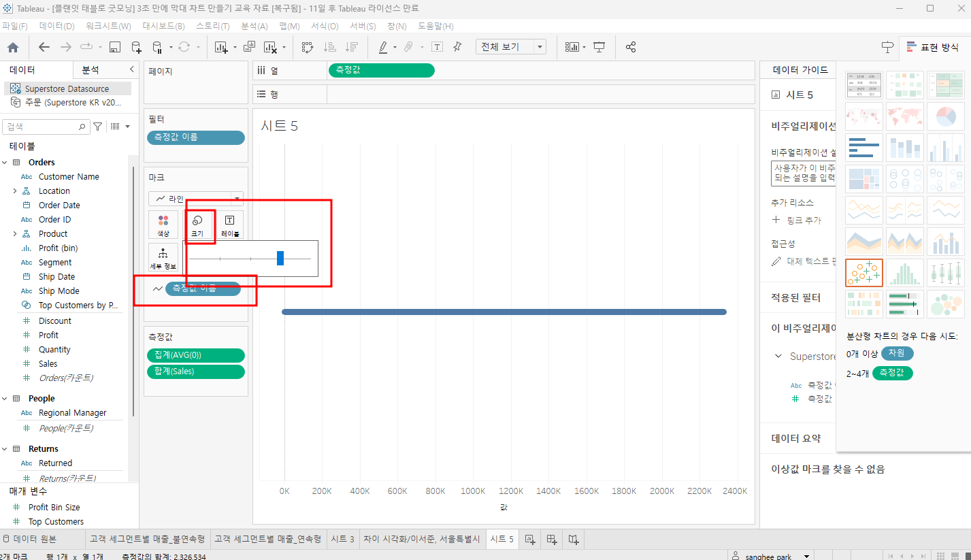This screenshot has height=560, width=971.
Task: Add new worksheet tab icon at bottom
Action: coord(530,539)
